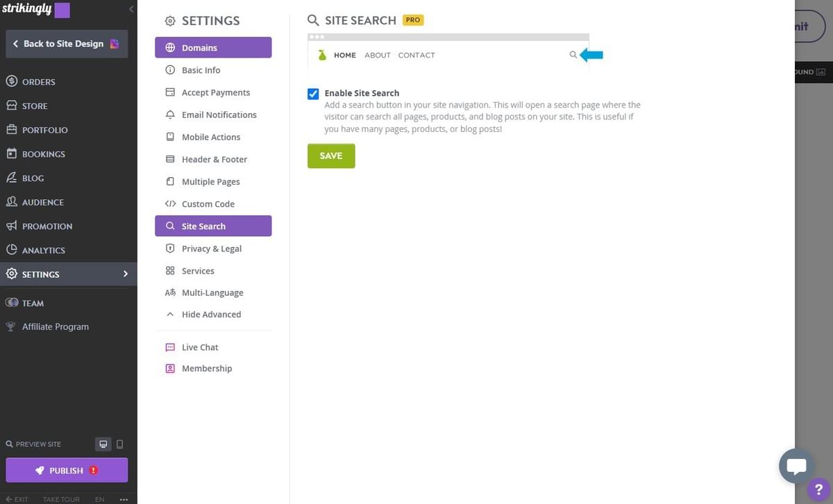
Task: Click the Audience people icon
Action: point(11,202)
